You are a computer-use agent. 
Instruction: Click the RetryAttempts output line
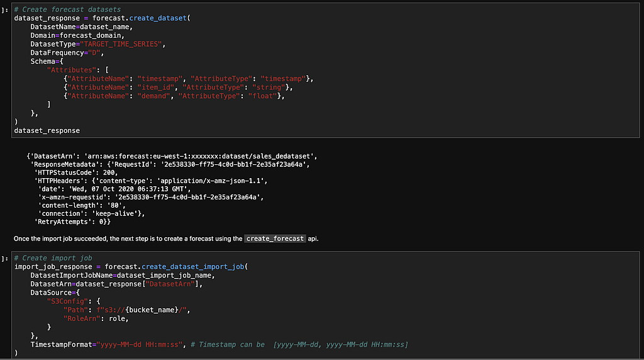(x=72, y=222)
